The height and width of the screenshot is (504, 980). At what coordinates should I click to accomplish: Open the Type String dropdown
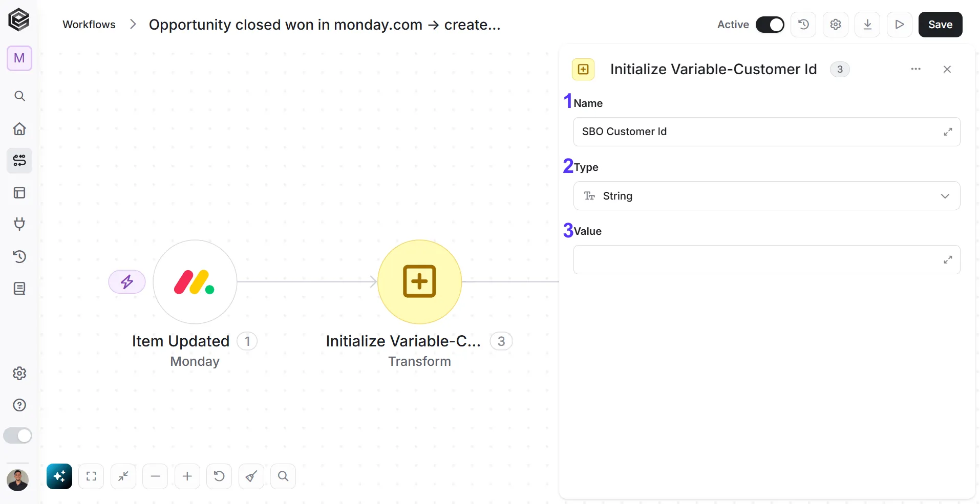point(766,195)
